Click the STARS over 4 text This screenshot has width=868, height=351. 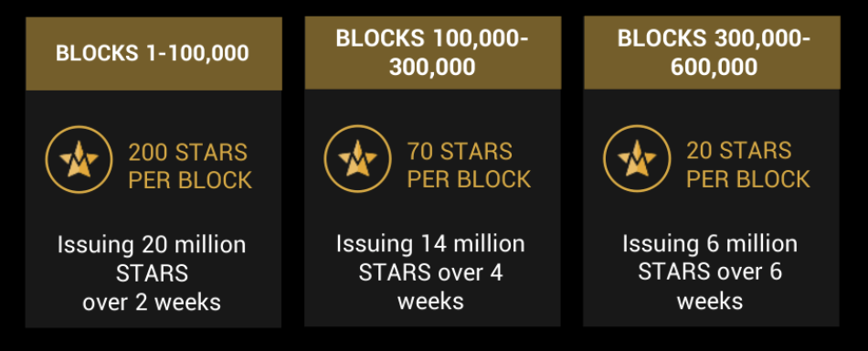pyautogui.click(x=430, y=272)
